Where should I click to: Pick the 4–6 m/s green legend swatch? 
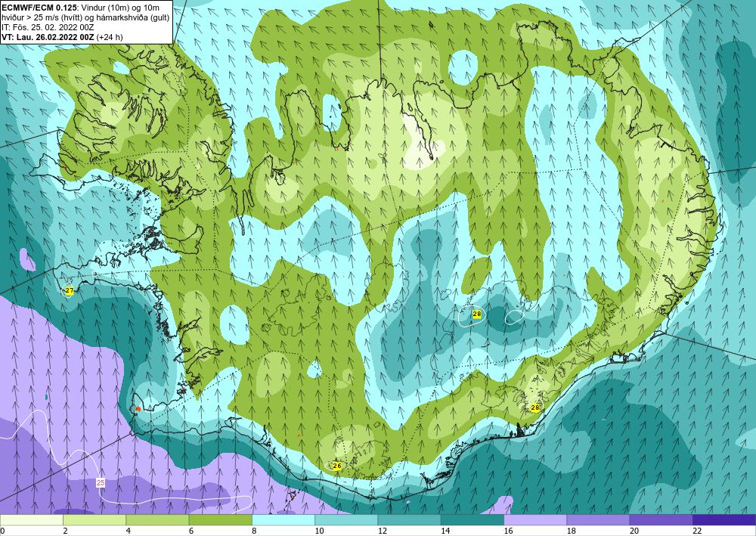(157, 520)
